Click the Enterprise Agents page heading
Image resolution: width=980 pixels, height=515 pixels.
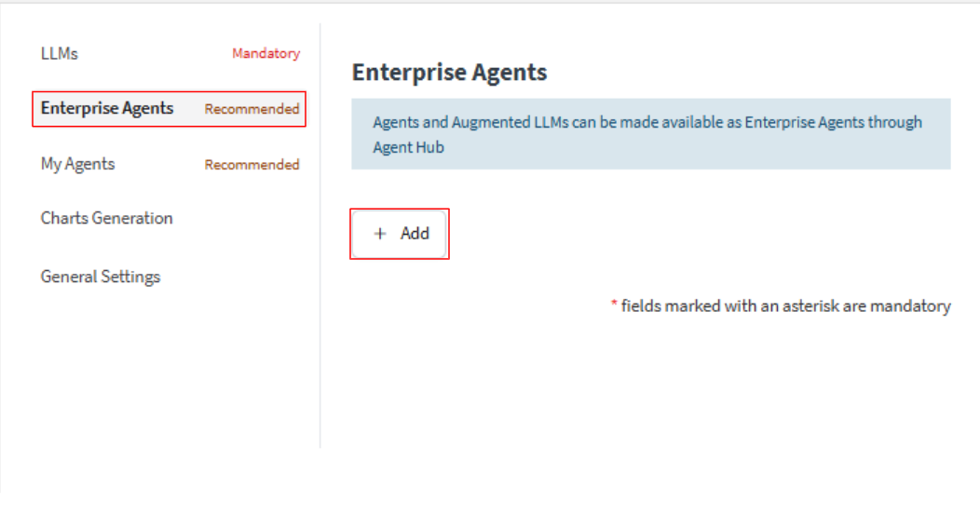pyautogui.click(x=449, y=73)
